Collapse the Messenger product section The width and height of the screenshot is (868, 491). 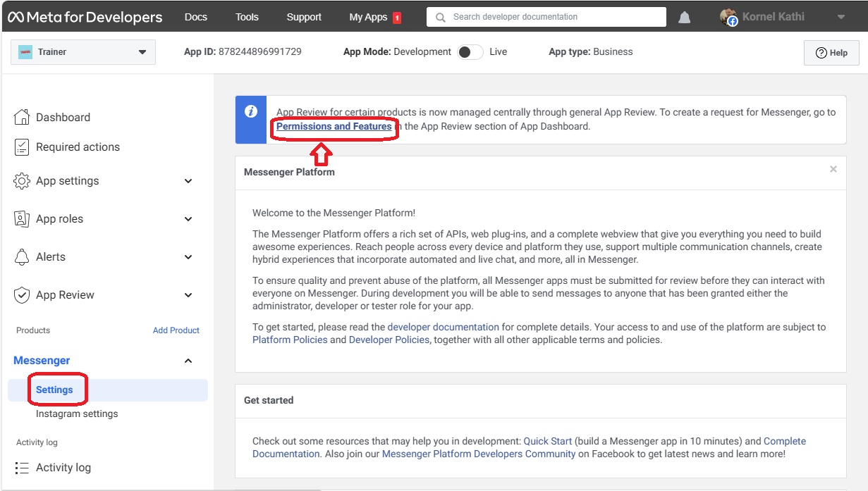188,361
